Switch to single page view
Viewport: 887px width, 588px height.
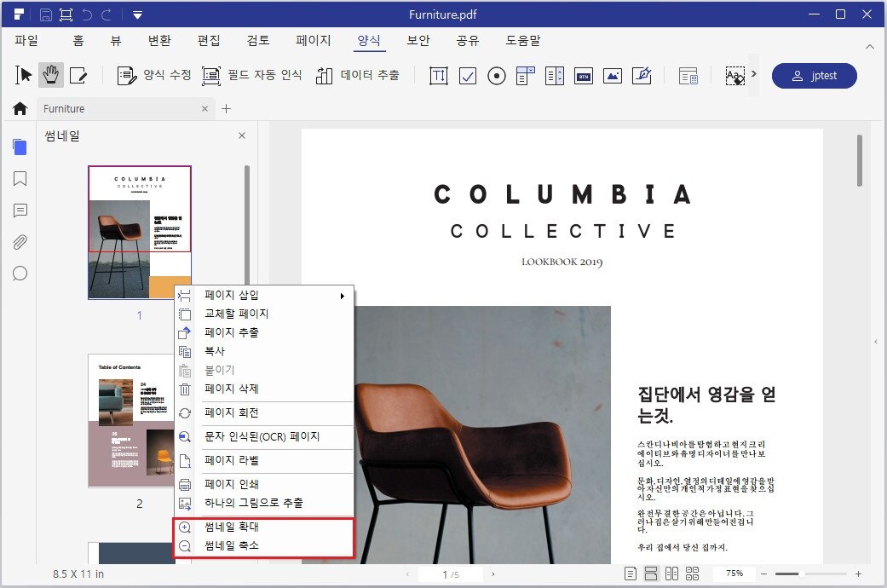(x=631, y=574)
